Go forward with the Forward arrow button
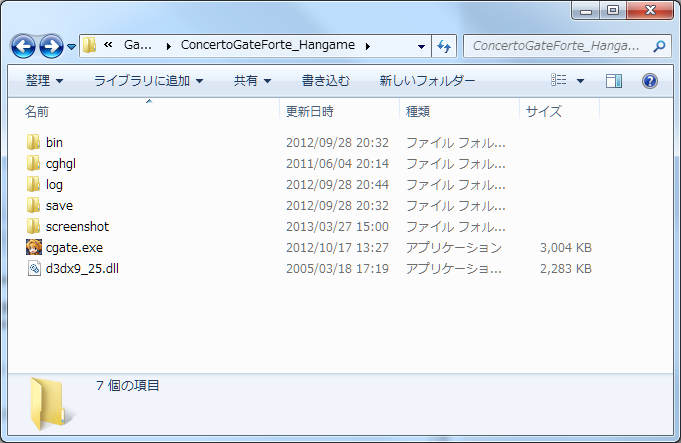The height and width of the screenshot is (443, 681). click(51, 46)
